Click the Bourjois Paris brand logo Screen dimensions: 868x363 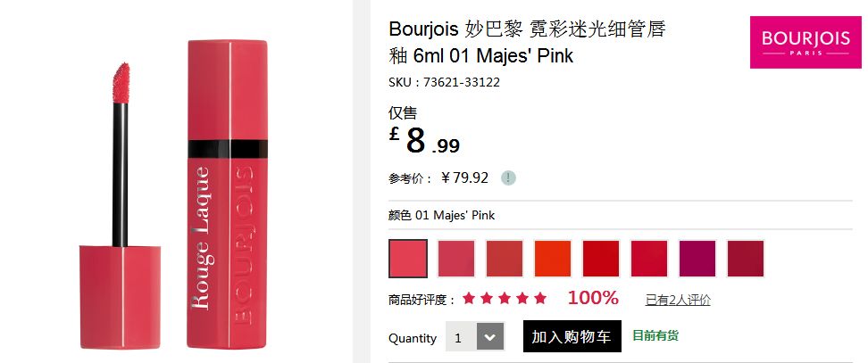point(805,43)
